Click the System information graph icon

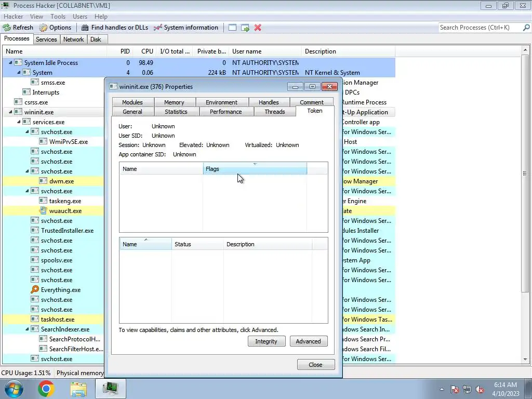click(x=158, y=28)
